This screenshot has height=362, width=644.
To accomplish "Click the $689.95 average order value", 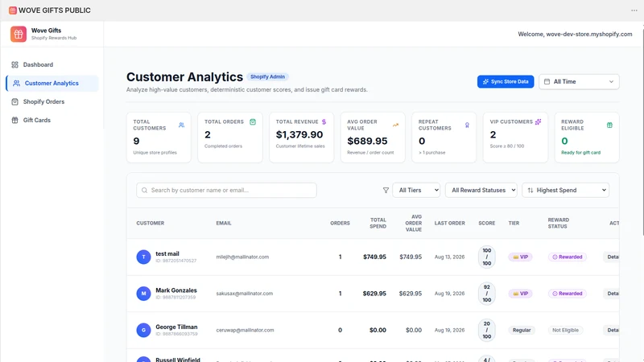I will click(x=367, y=141).
